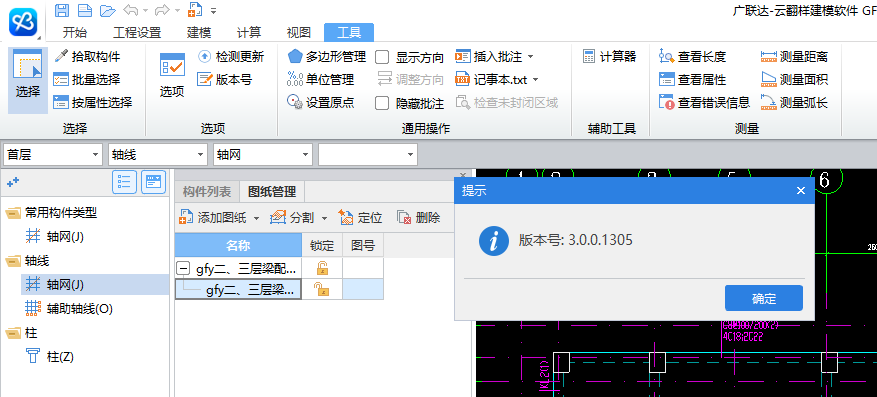Open the 工程设置 ribbon tab
This screenshot has width=877, height=397.
click(x=137, y=32)
